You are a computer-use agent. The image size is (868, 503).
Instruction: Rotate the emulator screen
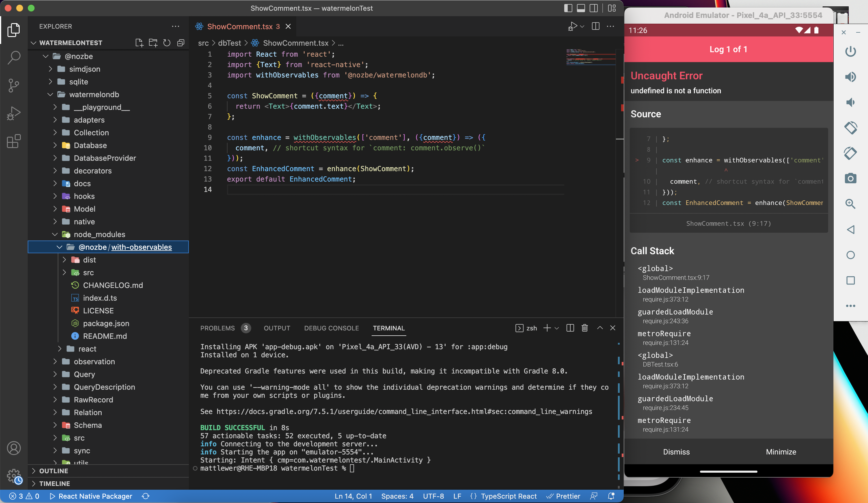[x=851, y=128]
